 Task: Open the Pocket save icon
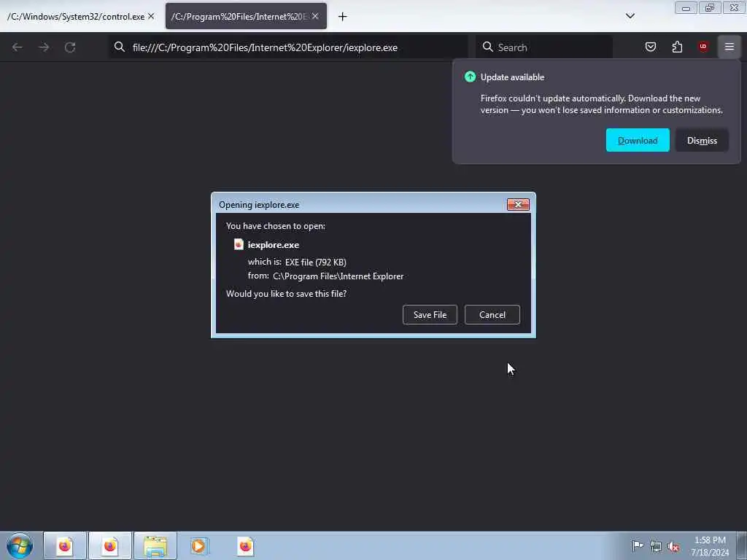(650, 47)
